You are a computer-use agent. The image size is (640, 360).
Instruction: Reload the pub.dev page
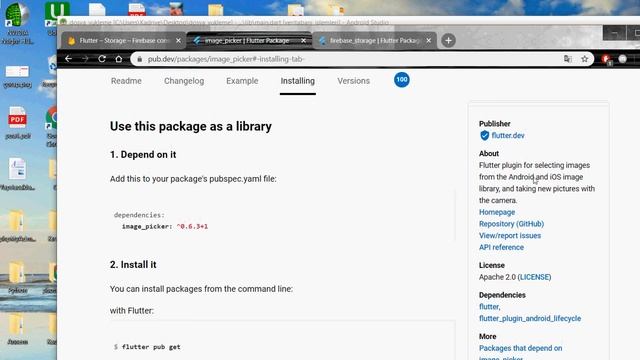tap(102, 59)
